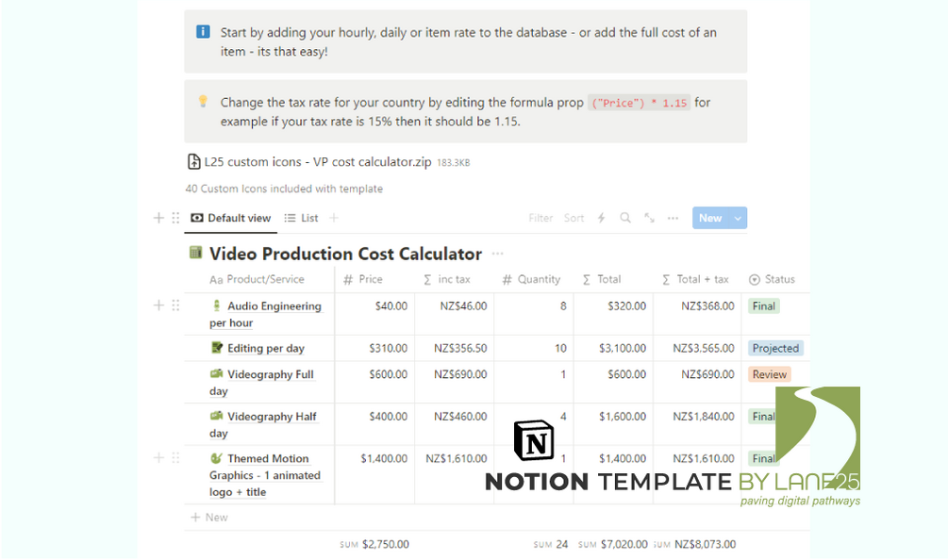Download L25 custom icons zip file
This screenshot has width=948, height=560.
(317, 162)
